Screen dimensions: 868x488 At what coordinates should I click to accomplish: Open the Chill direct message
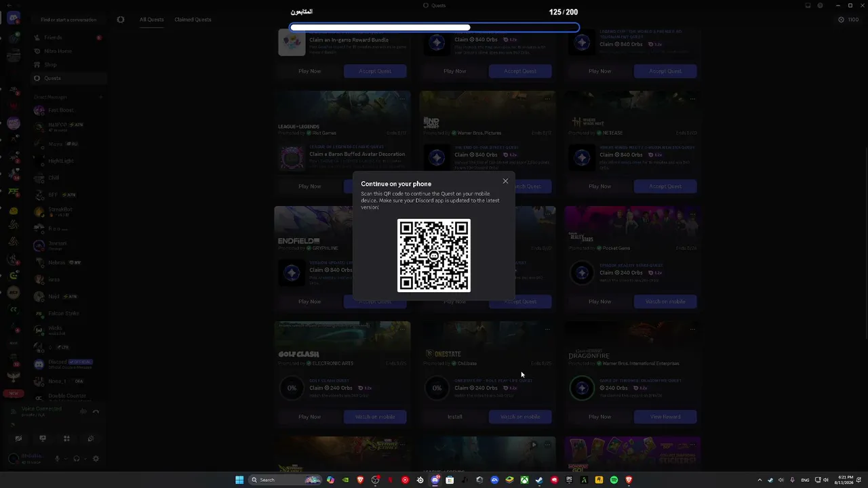(68, 178)
